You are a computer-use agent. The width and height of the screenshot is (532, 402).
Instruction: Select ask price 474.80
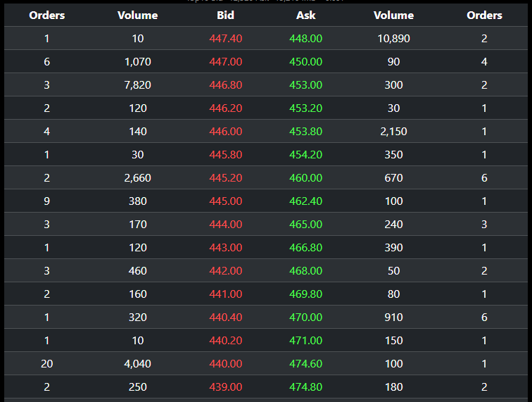(x=305, y=387)
